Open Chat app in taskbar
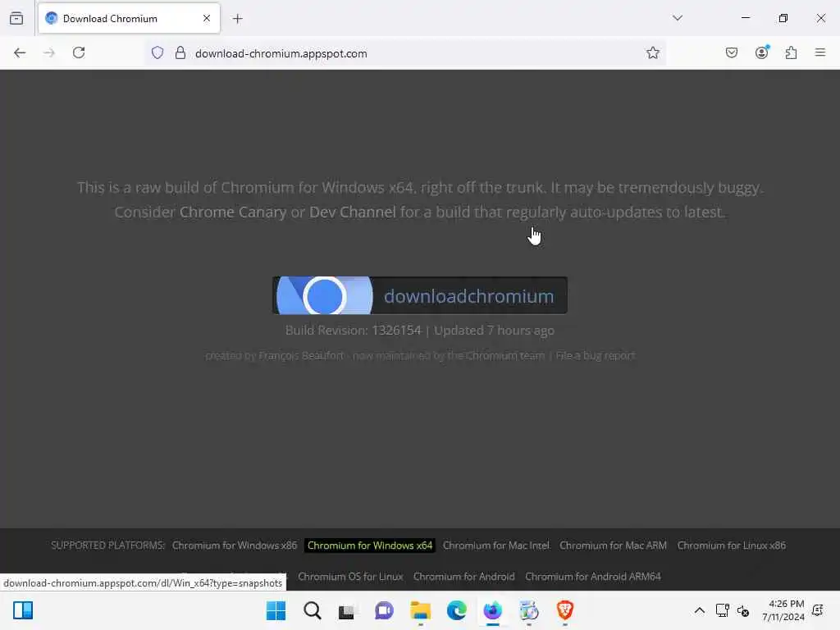Screen dimensions: 840x630 click(384, 610)
